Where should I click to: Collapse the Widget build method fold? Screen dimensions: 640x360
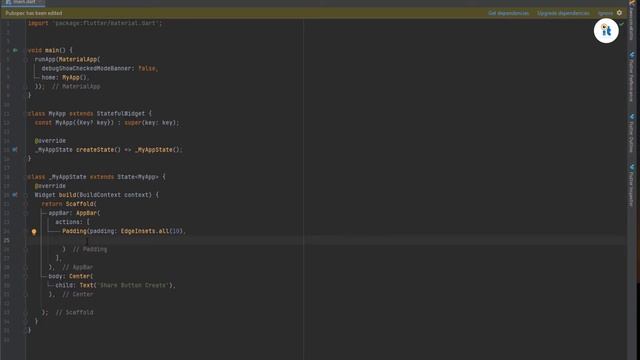click(26, 195)
